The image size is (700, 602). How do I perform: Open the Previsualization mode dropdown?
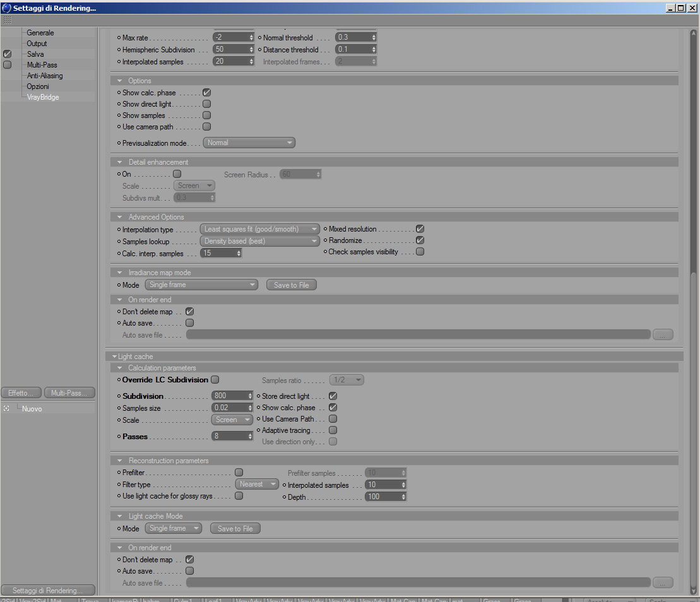click(x=249, y=143)
